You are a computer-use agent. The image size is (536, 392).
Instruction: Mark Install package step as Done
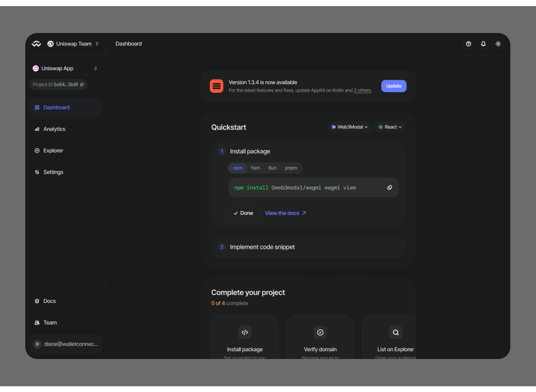[244, 213]
